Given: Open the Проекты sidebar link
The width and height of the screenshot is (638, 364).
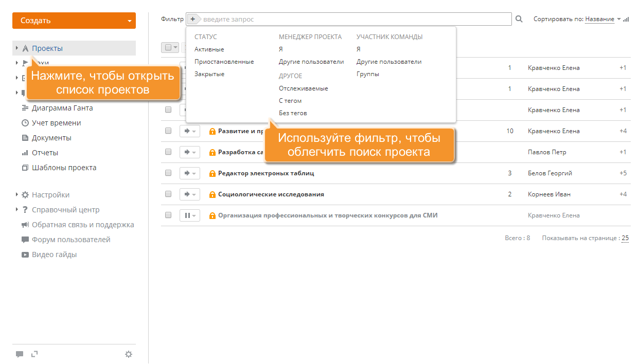Looking at the screenshot, I should tap(47, 48).
